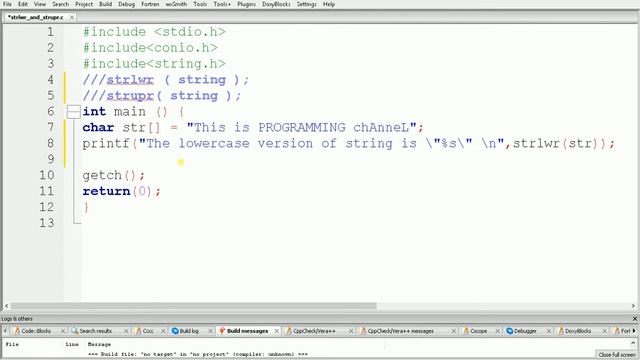640x360 pixels.
Task: Open the File menu
Action: click(7, 4)
